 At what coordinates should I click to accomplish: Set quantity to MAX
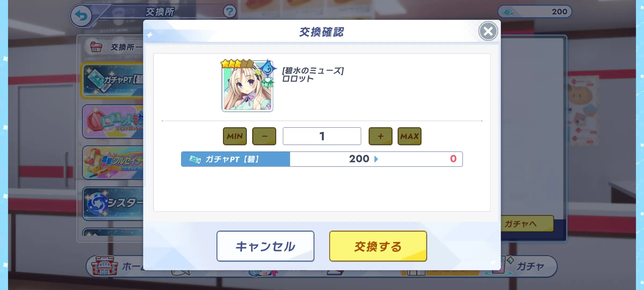409,136
